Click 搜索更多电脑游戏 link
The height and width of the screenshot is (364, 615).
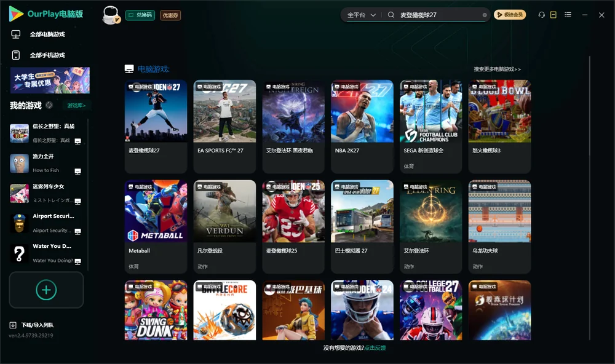pos(497,69)
